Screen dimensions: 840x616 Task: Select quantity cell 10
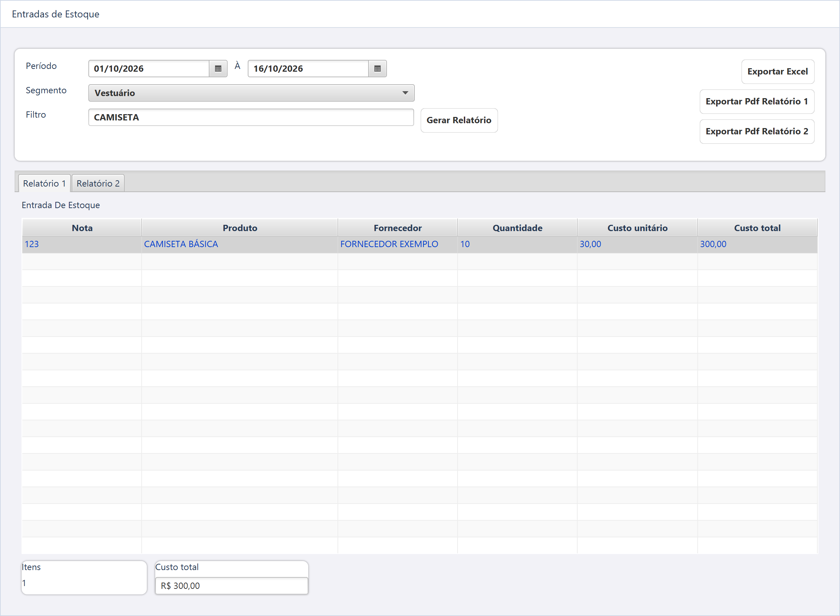tap(517, 244)
